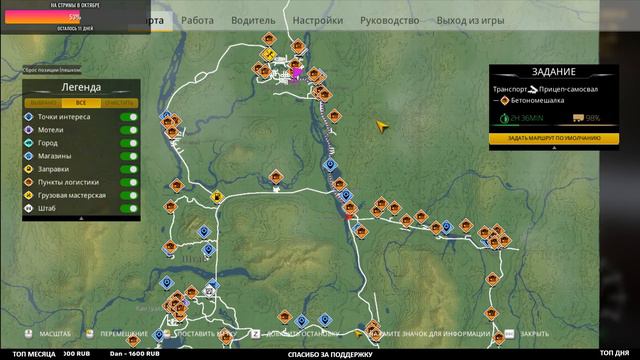Click the ЗАКРЫТЬ hint at the bottom
The height and width of the screenshot is (360, 640).
pos(534,334)
